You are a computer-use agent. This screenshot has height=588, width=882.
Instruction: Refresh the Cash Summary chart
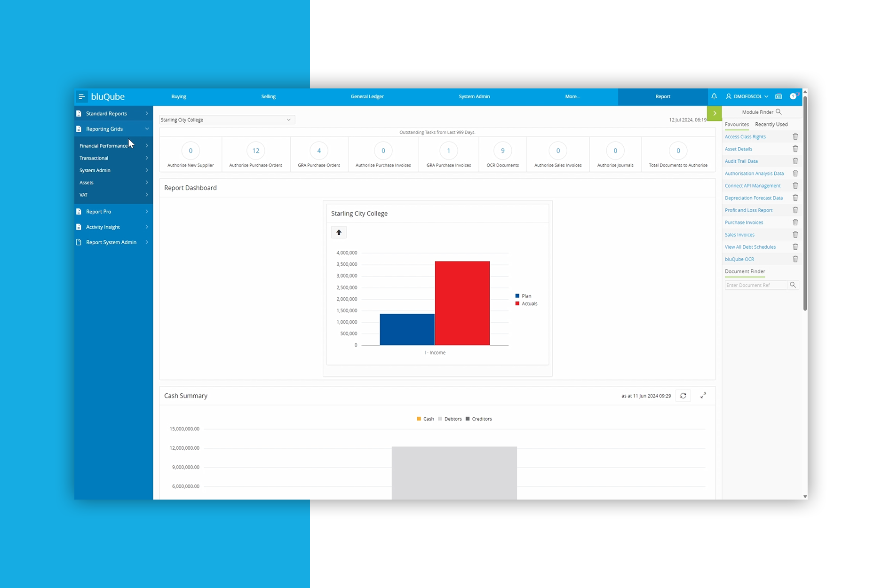(x=683, y=396)
